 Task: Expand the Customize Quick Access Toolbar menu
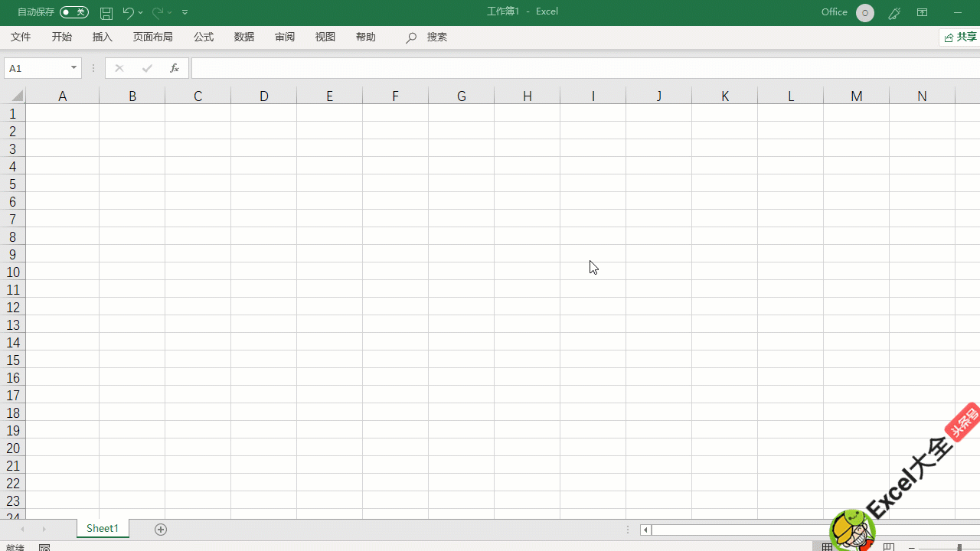point(185,12)
